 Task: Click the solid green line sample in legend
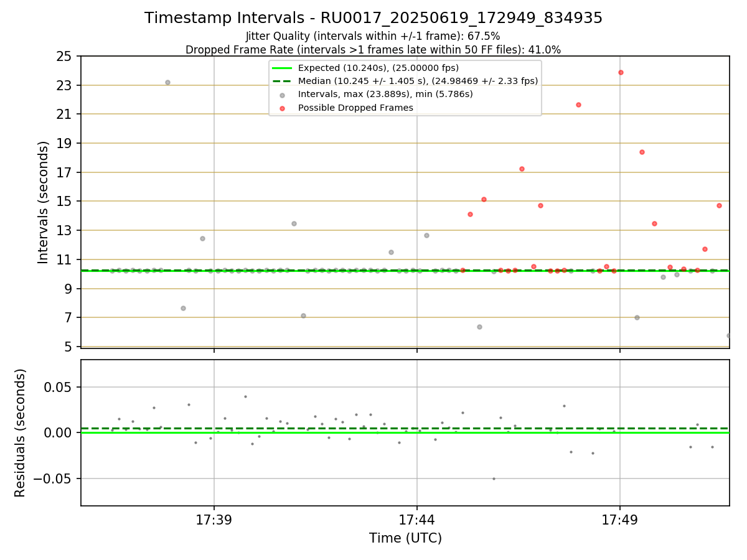pos(282,68)
